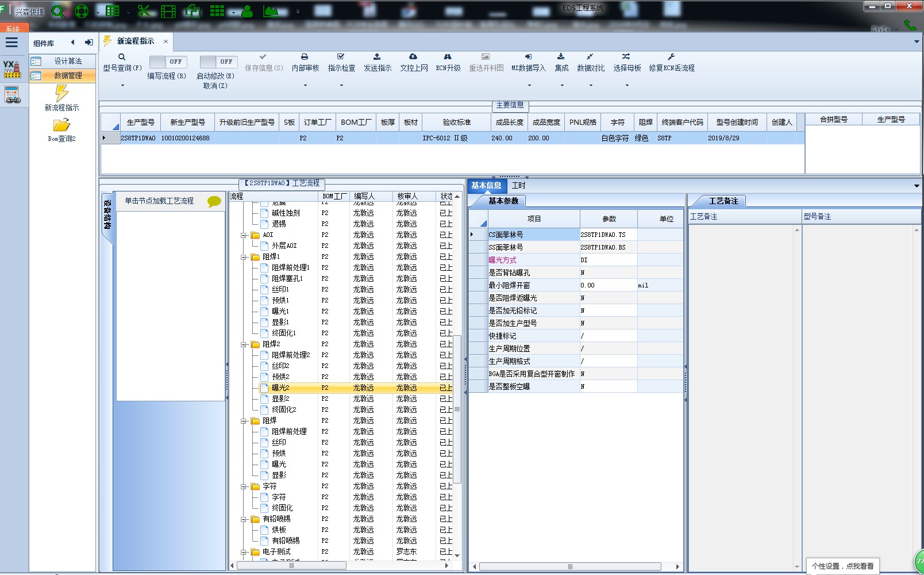The image size is (924, 575).
Task: Click the green scissors cut icon
Action: click(144, 11)
